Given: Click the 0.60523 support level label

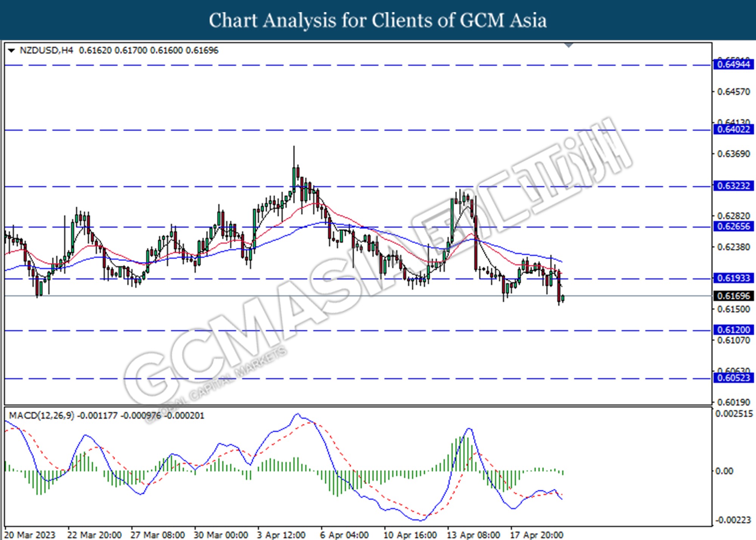Looking at the screenshot, I should coord(733,378).
